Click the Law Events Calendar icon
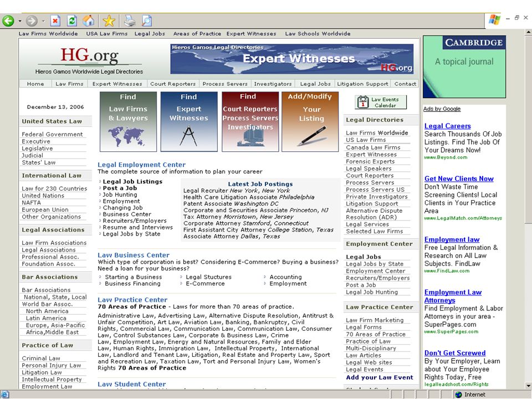This screenshot has height=399, width=532. 381,102
